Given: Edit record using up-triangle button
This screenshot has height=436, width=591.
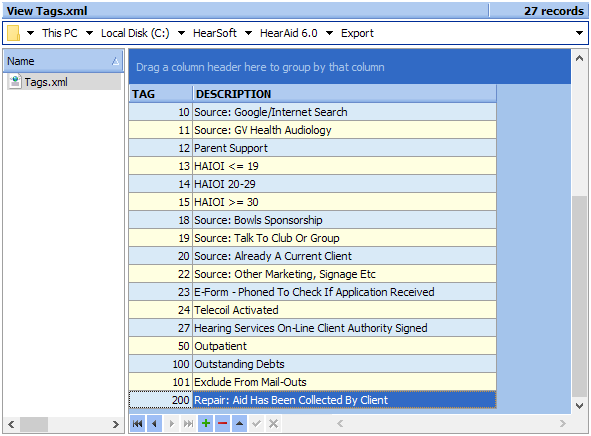Looking at the screenshot, I should point(239,424).
